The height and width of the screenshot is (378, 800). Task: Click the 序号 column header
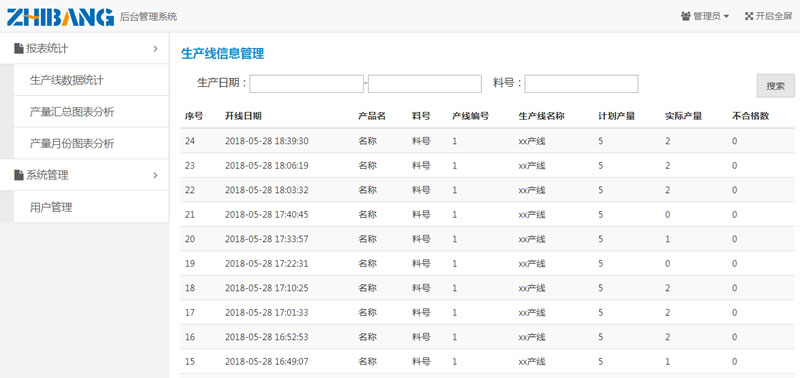(194, 116)
